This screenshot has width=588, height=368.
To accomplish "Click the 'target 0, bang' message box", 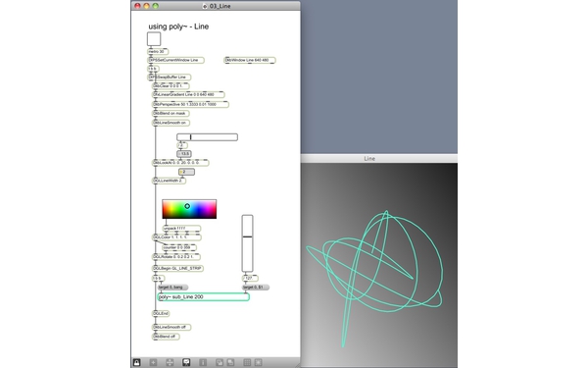I will (x=172, y=288).
